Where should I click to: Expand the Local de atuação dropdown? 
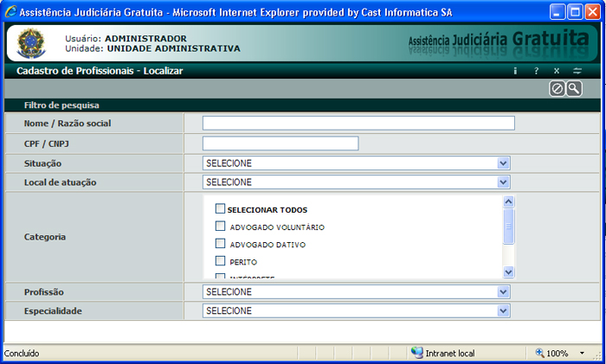(504, 182)
